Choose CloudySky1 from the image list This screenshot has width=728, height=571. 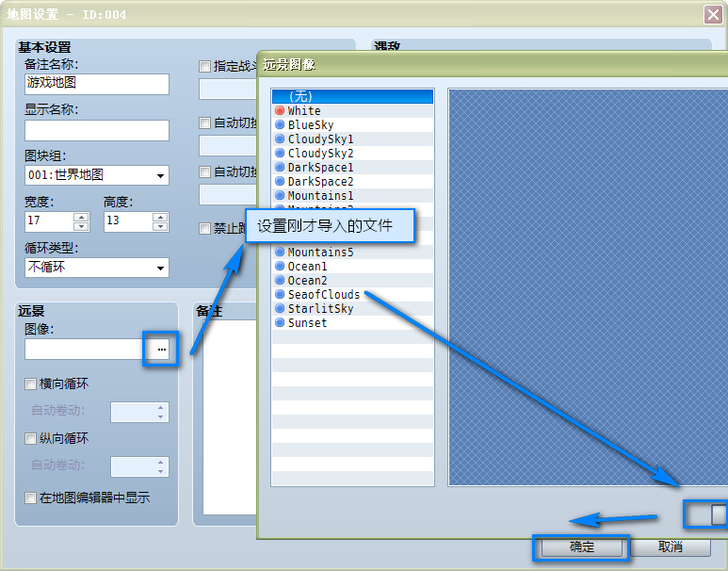click(352, 139)
